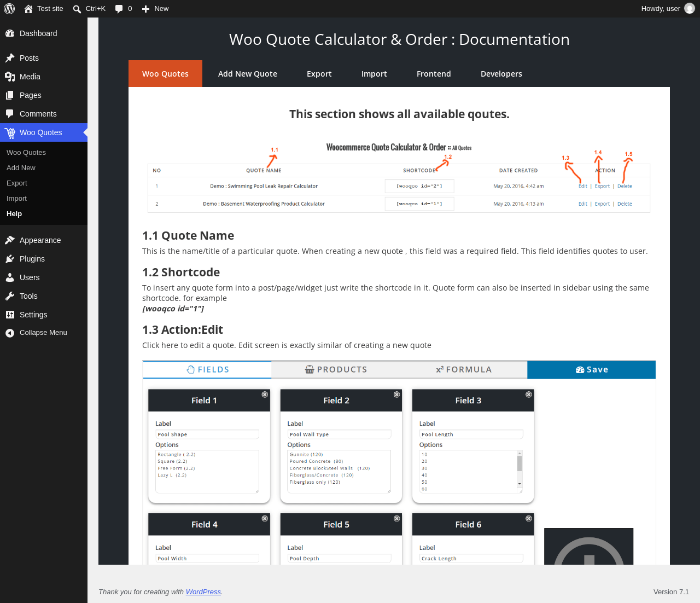Image resolution: width=700 pixels, height=603 pixels.
Task: Open the Ctrl+K search magnifier
Action: tap(77, 9)
